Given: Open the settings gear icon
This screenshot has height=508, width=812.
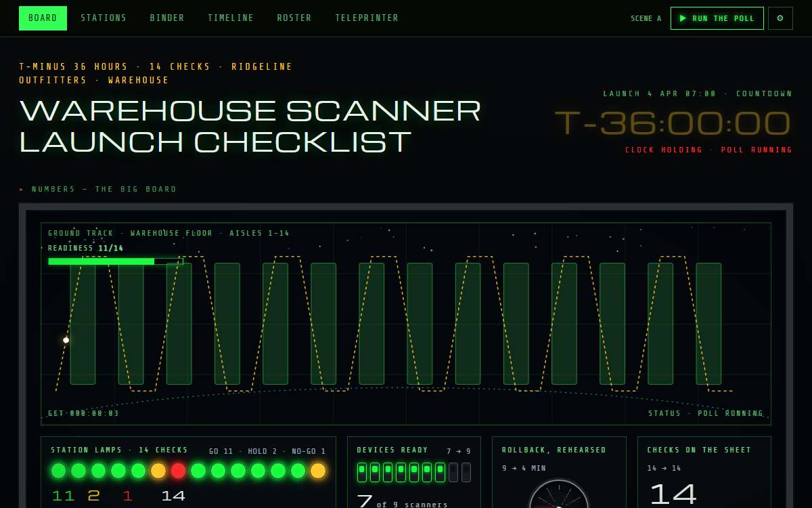Looking at the screenshot, I should [x=780, y=18].
